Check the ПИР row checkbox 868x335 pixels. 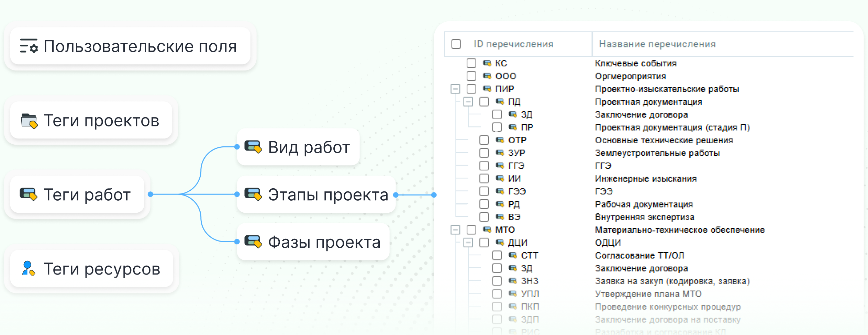(x=471, y=88)
